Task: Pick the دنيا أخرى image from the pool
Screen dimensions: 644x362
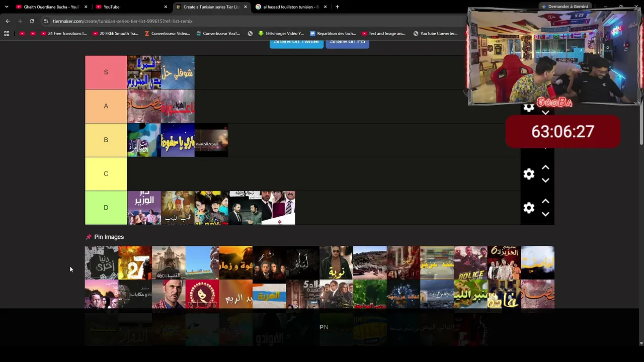Action: coord(102,262)
